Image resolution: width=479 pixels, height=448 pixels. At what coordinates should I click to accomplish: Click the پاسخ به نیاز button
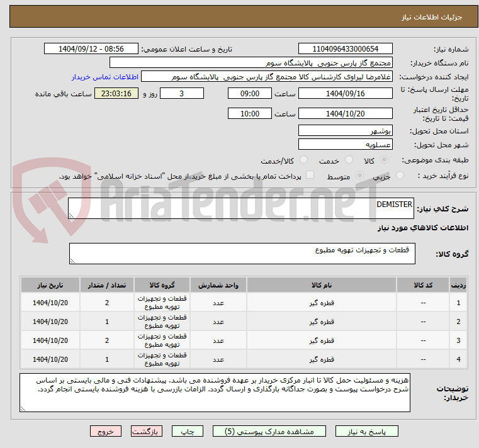coord(366,431)
